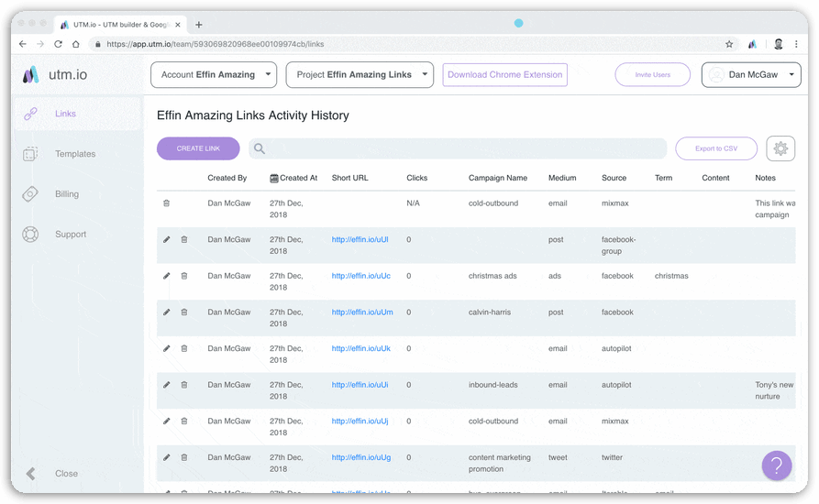This screenshot has width=819, height=504.
Task: Delete the effin.io/uUk autopilot row
Action: click(183, 348)
